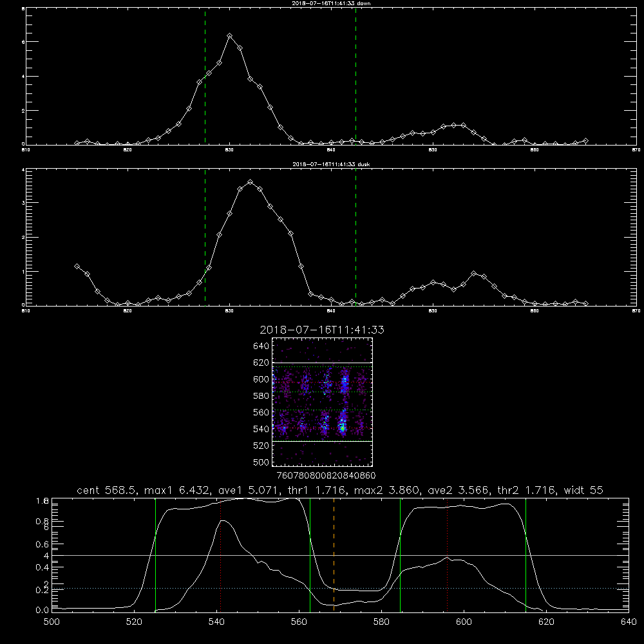The image size is (644, 644).
Task: Click y-axis label 0.6 on the bottom plot
Action: (43, 544)
